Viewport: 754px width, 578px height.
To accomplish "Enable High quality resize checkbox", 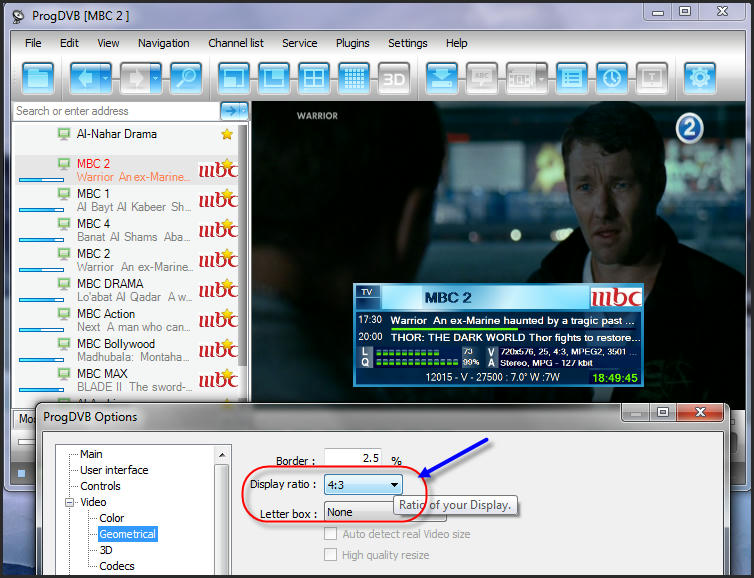I will [x=330, y=555].
